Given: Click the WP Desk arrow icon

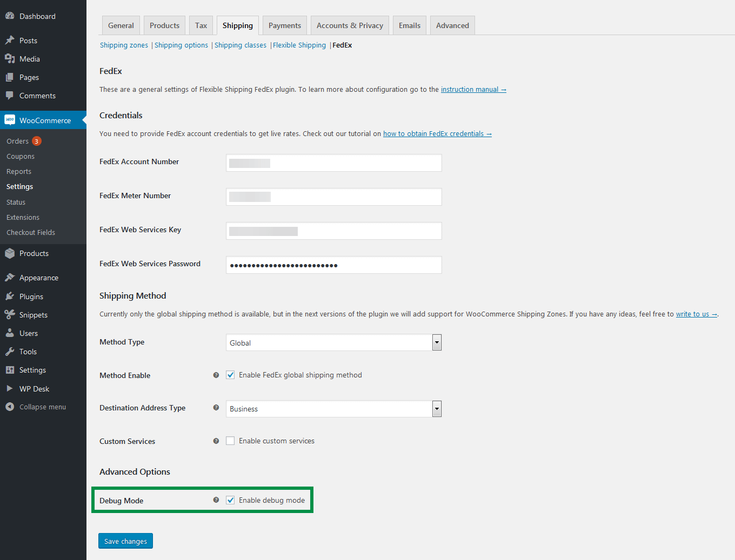Looking at the screenshot, I should coord(10,389).
